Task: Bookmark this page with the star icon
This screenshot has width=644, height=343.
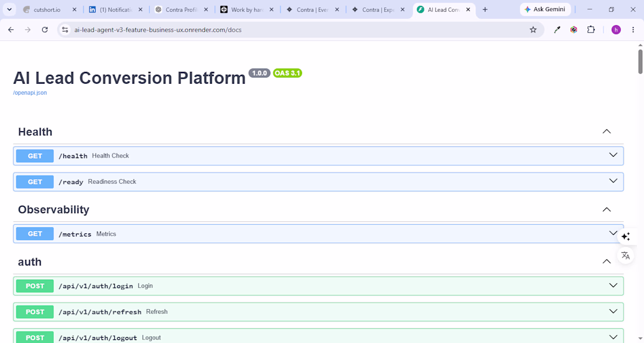Action: click(533, 30)
